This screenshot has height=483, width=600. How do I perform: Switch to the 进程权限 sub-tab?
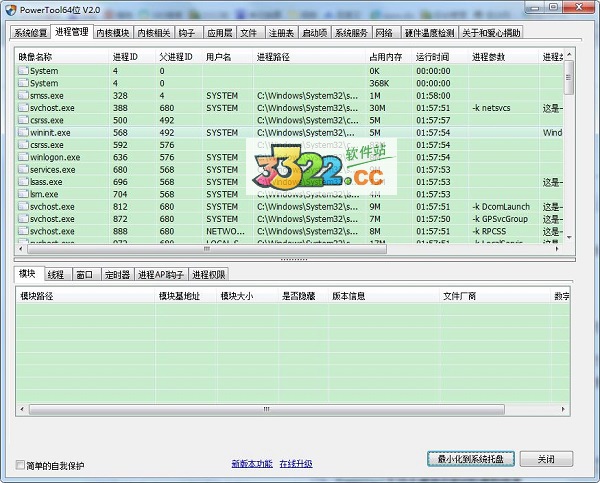point(209,274)
